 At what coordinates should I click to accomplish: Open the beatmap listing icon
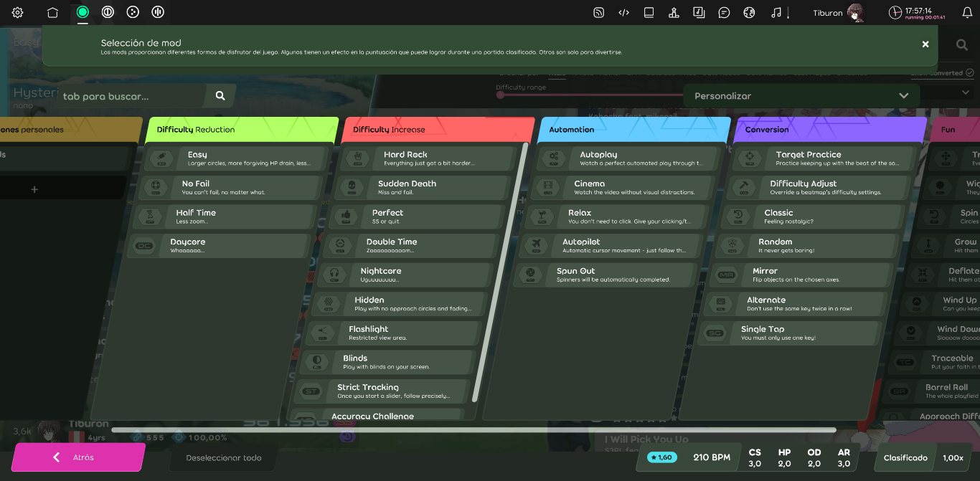pyautogui.click(x=699, y=12)
